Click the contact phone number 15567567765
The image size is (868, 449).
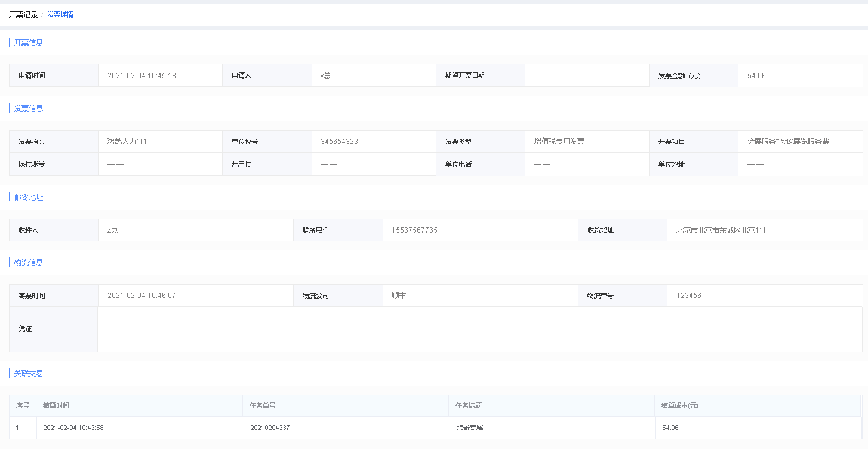414,230
